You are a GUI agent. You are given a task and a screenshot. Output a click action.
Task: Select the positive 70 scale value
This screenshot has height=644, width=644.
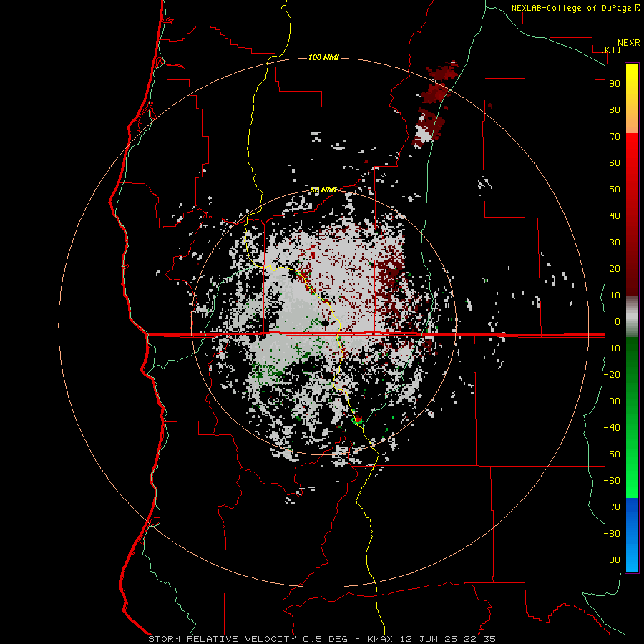click(615, 137)
